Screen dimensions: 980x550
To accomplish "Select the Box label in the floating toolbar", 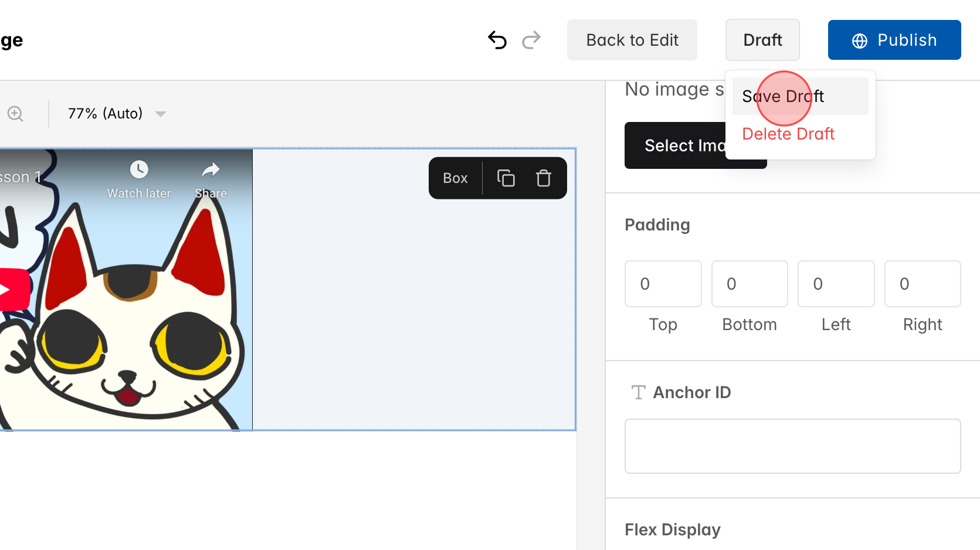I will pyautogui.click(x=455, y=178).
